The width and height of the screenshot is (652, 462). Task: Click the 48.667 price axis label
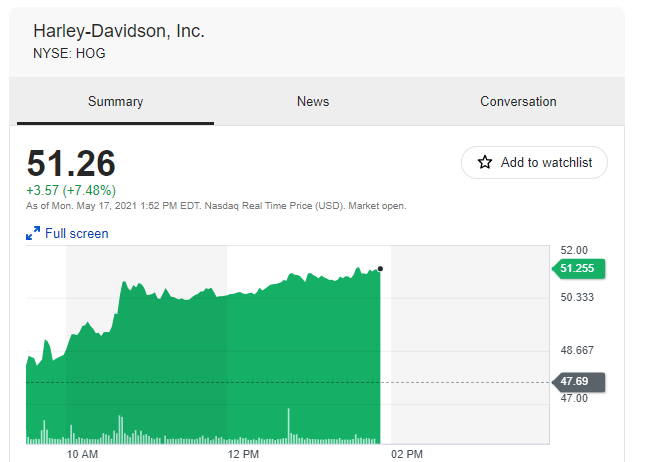577,350
